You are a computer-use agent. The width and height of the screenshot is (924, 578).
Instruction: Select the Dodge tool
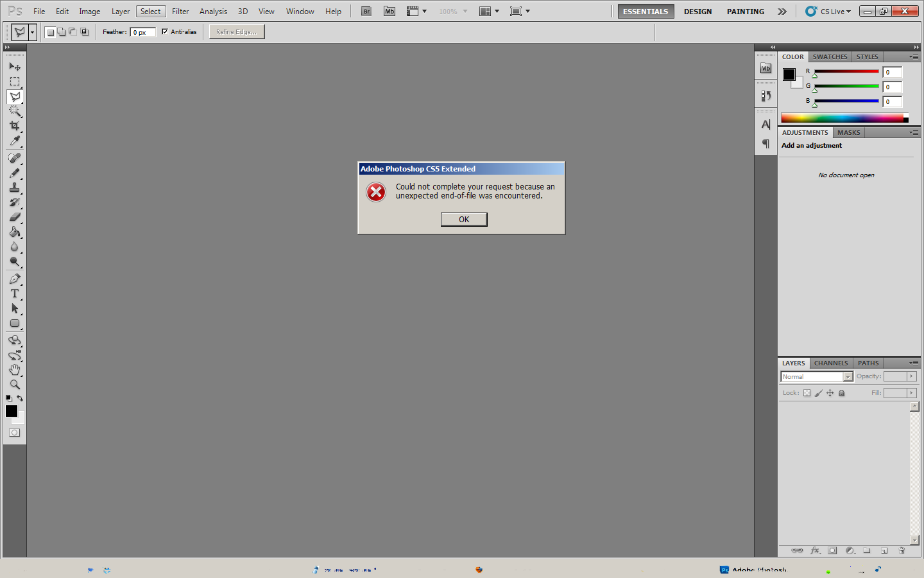(x=15, y=261)
